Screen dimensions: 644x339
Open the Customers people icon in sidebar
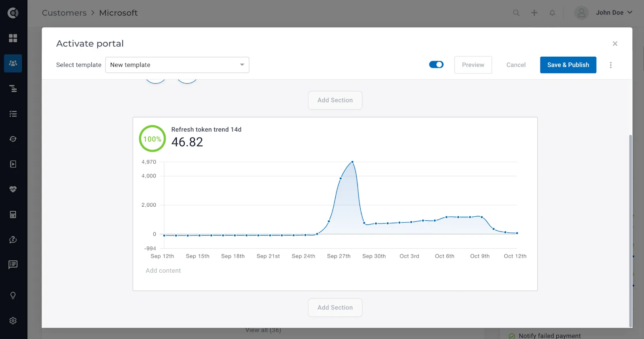click(x=13, y=63)
